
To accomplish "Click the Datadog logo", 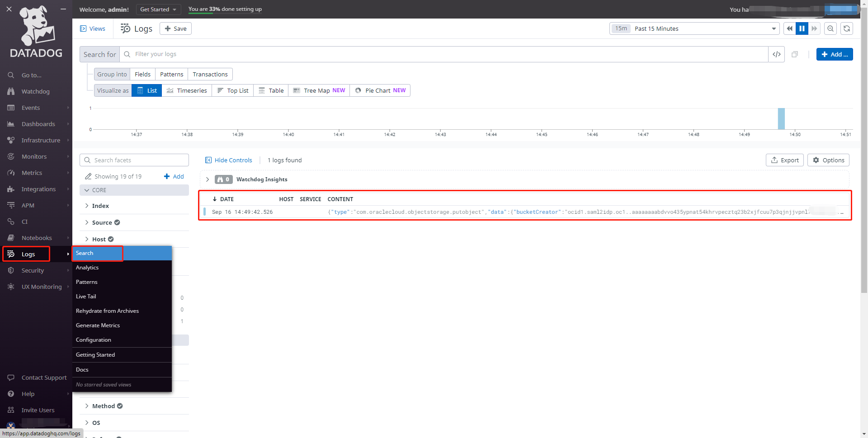I will 36,32.
